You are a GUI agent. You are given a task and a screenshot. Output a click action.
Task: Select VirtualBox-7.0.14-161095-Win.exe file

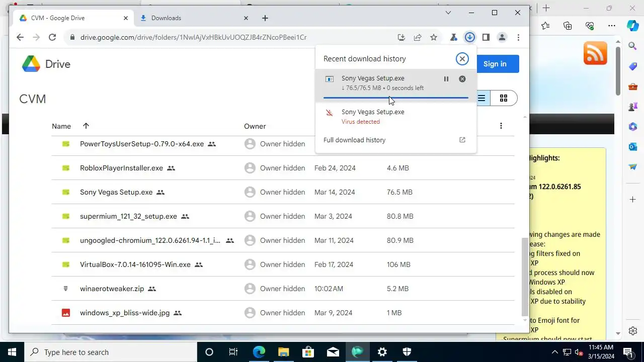pos(135,264)
